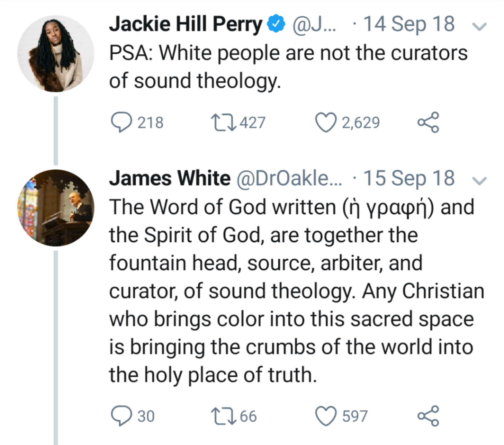Reply to James White's tweet
Viewport: 504px width, 445px height.
point(121,416)
